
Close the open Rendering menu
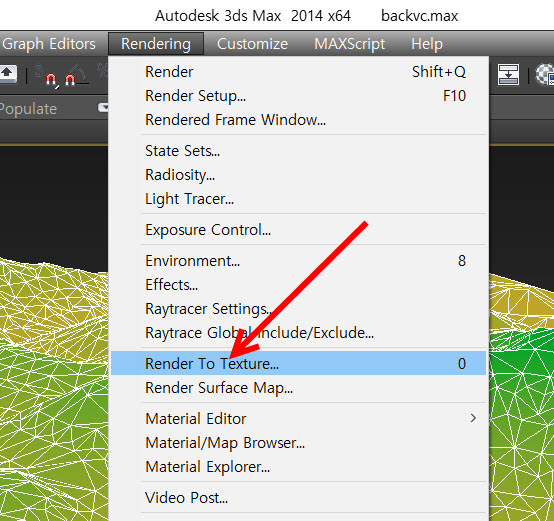pos(156,44)
